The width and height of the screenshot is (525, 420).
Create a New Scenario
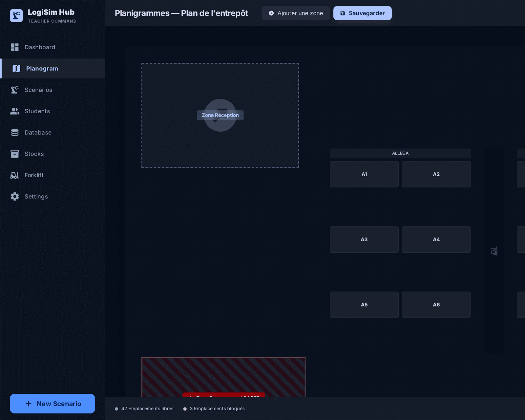coord(52,404)
